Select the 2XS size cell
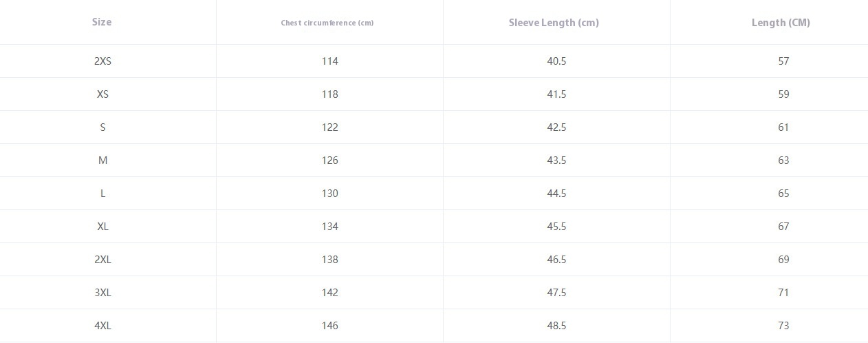The width and height of the screenshot is (868, 343). 102,61
